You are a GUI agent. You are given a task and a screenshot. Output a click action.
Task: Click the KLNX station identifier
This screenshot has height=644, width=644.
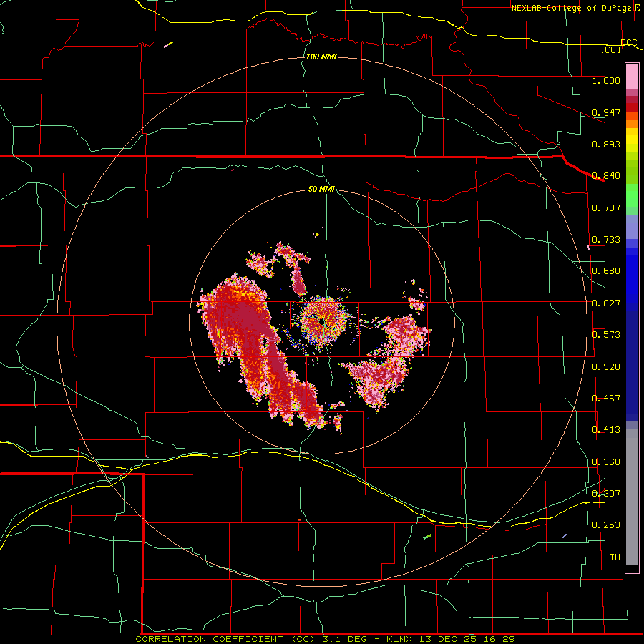click(x=401, y=639)
